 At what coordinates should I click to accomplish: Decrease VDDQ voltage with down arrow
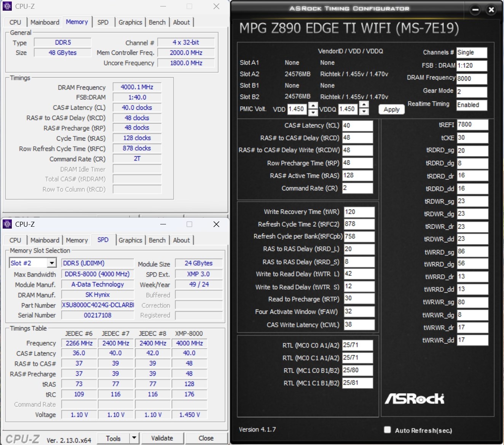[x=364, y=112]
